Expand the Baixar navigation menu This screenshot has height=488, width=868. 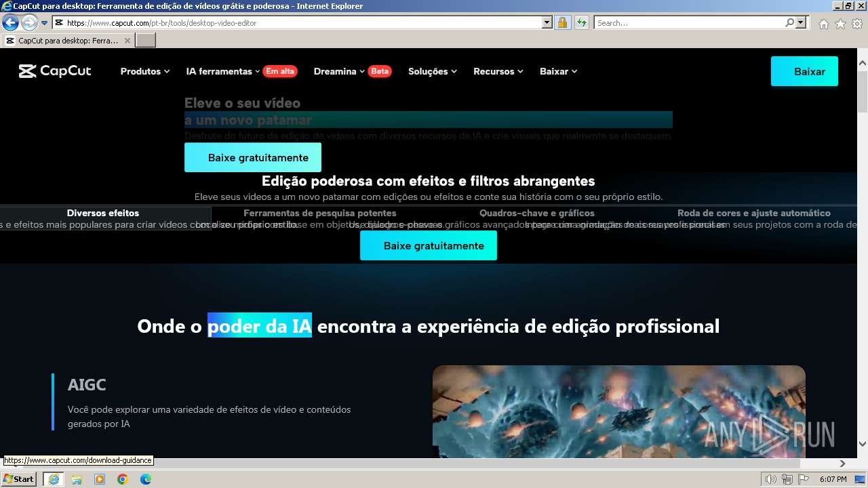pos(559,71)
